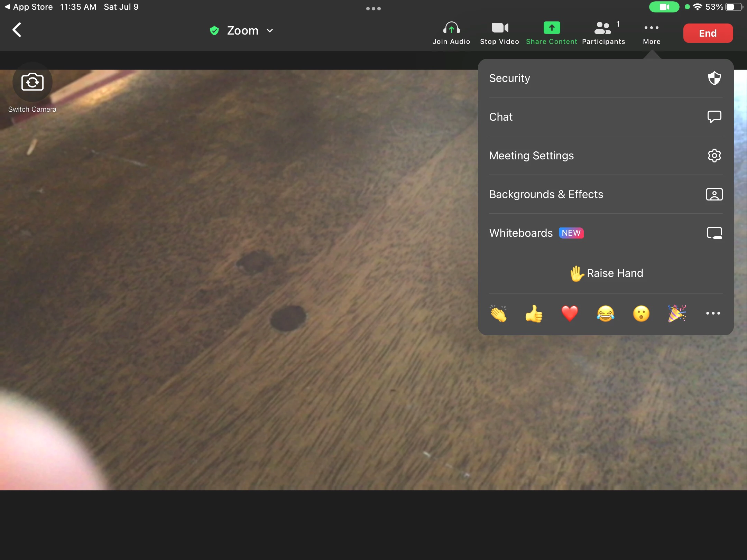Tap the Join Audio headphone icon
The height and width of the screenshot is (560, 747).
point(451,28)
